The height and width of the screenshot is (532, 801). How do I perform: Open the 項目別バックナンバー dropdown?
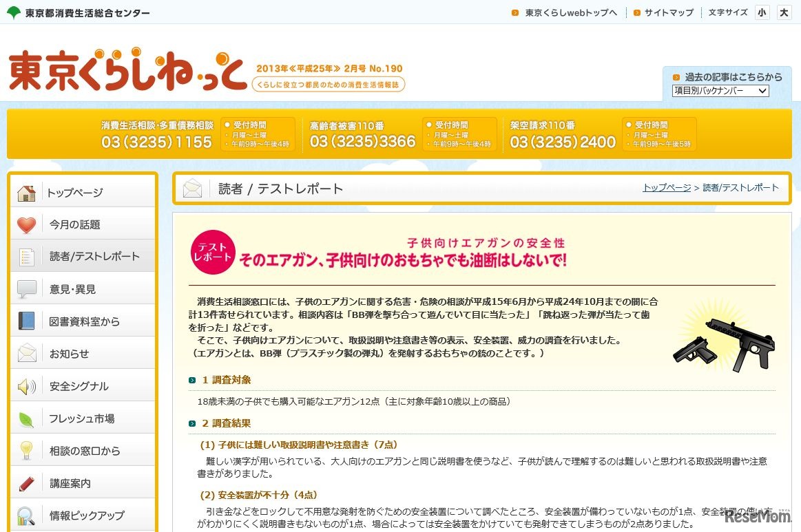(720, 90)
